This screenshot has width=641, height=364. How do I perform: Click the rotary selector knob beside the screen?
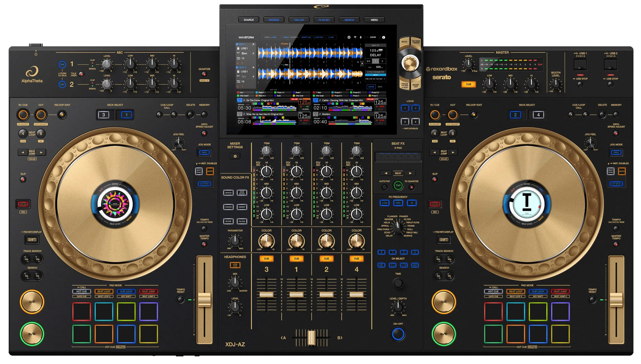[x=410, y=63]
